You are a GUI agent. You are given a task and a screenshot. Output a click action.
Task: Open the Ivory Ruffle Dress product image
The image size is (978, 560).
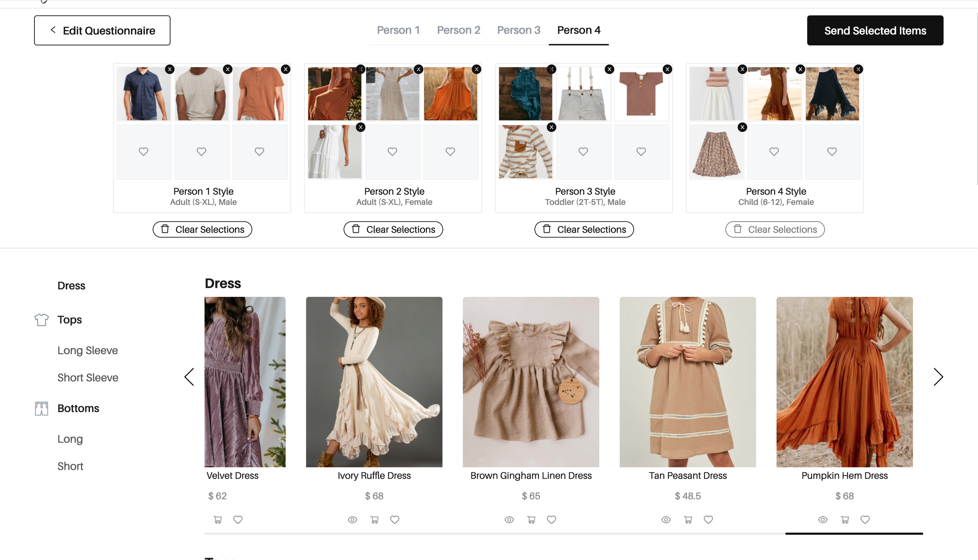(x=374, y=382)
